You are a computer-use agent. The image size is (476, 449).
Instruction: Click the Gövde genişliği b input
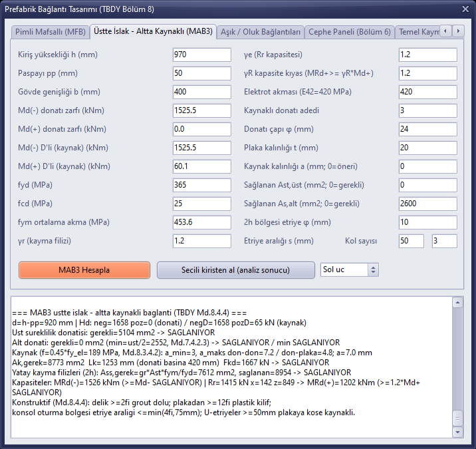(x=202, y=92)
